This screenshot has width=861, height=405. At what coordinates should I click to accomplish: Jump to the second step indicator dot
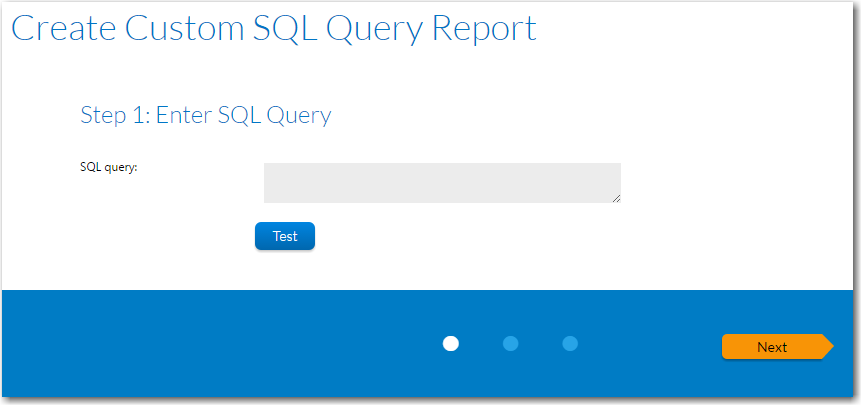pos(511,344)
